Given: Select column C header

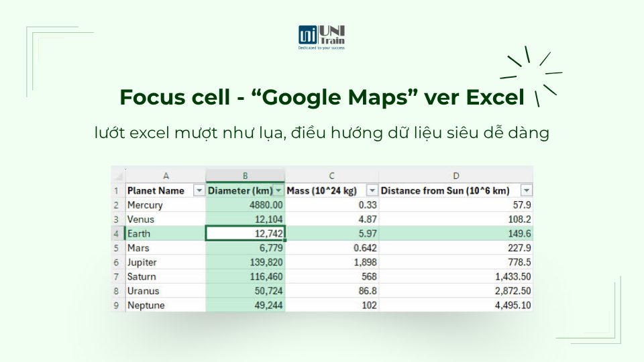Looking at the screenshot, I should tap(332, 176).
